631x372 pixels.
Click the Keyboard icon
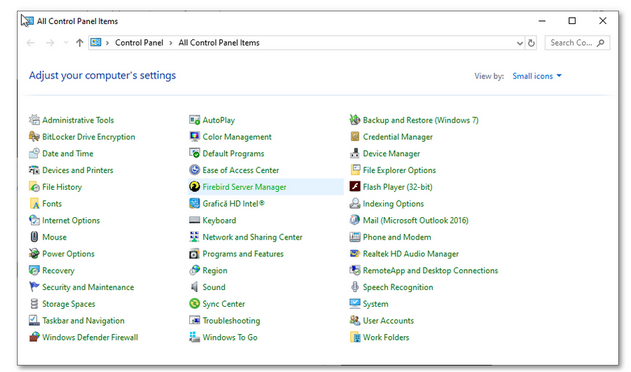pyautogui.click(x=195, y=220)
